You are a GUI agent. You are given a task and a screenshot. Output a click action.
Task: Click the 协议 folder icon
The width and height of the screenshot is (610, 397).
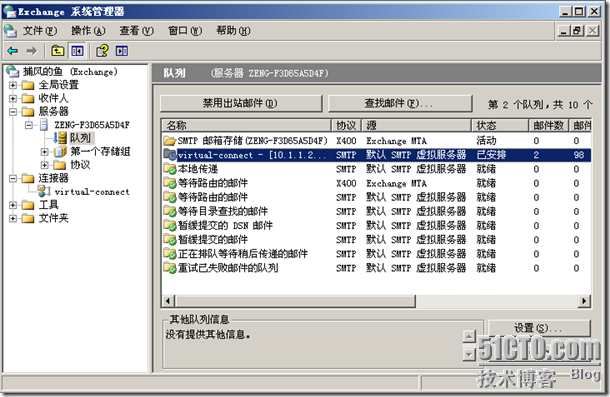59,165
